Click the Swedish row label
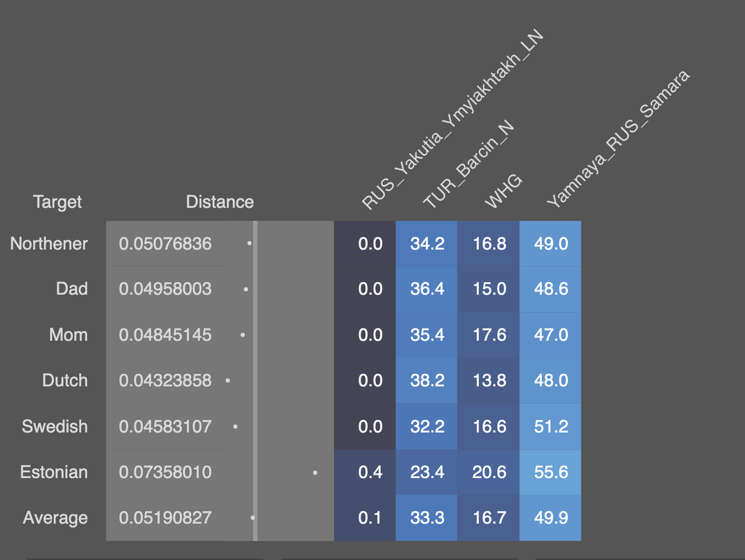 click(55, 426)
